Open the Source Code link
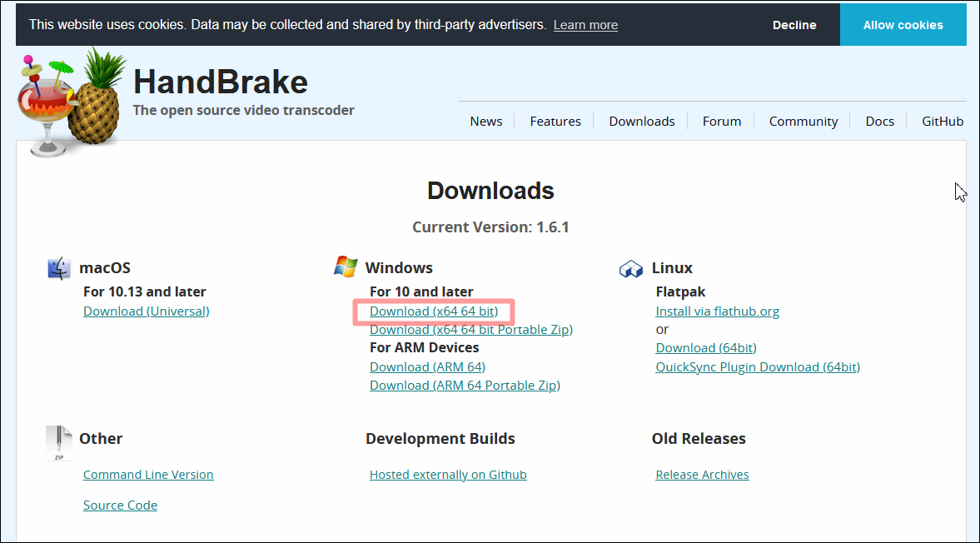The image size is (980, 543). tap(120, 505)
